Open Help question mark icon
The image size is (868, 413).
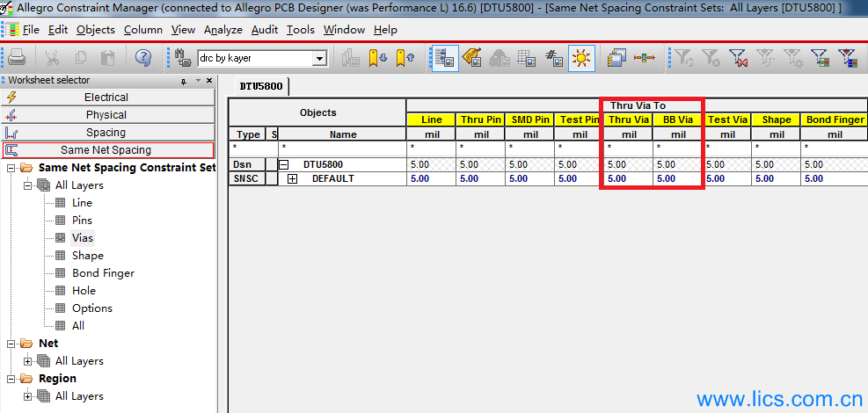[x=142, y=57]
